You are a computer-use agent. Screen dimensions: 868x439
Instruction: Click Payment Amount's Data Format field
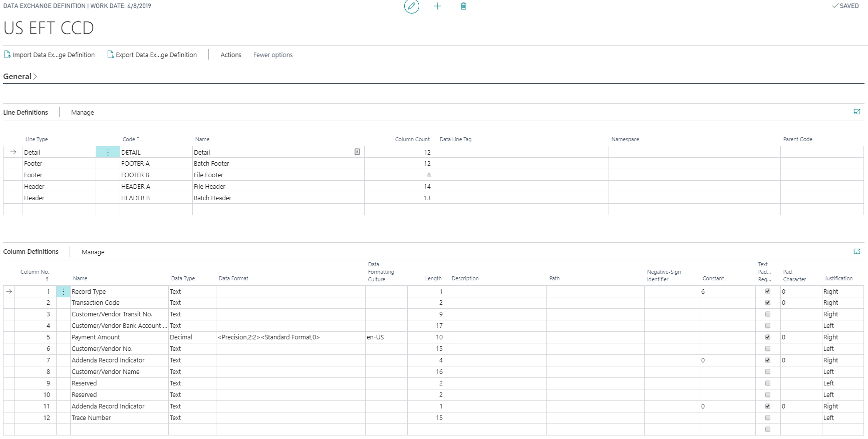291,337
